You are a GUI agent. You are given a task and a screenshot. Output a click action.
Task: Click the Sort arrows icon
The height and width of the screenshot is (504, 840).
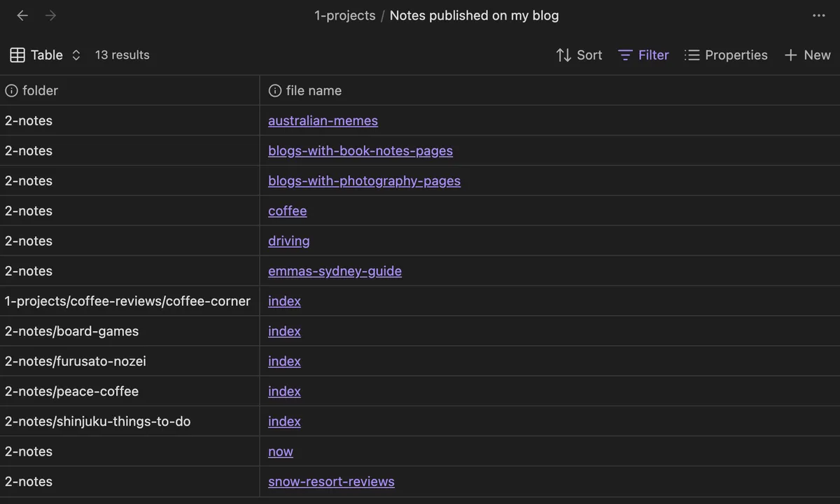click(563, 55)
